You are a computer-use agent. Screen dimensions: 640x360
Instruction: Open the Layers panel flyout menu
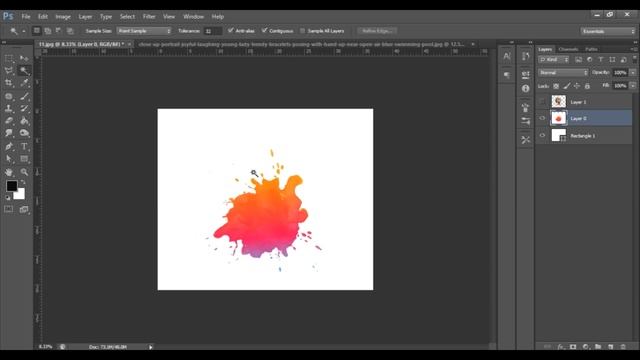coord(633,49)
